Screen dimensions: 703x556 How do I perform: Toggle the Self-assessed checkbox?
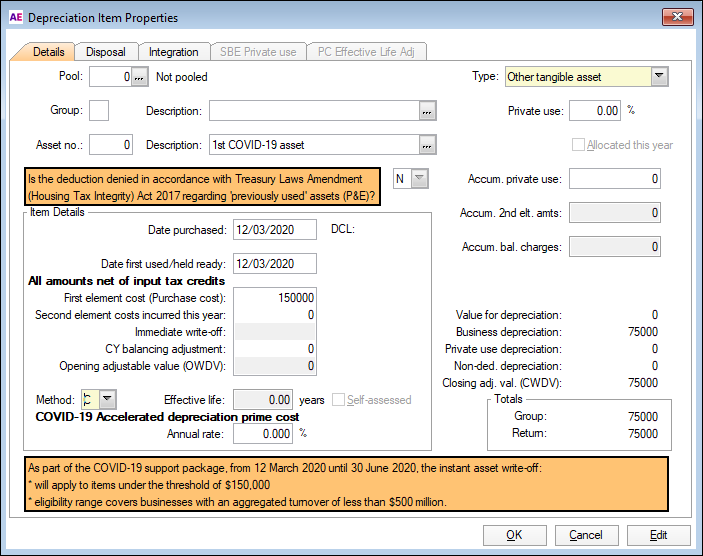tap(339, 400)
